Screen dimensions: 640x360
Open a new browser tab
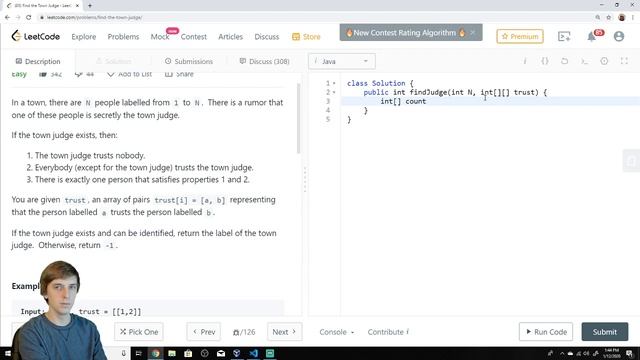(90, 6)
